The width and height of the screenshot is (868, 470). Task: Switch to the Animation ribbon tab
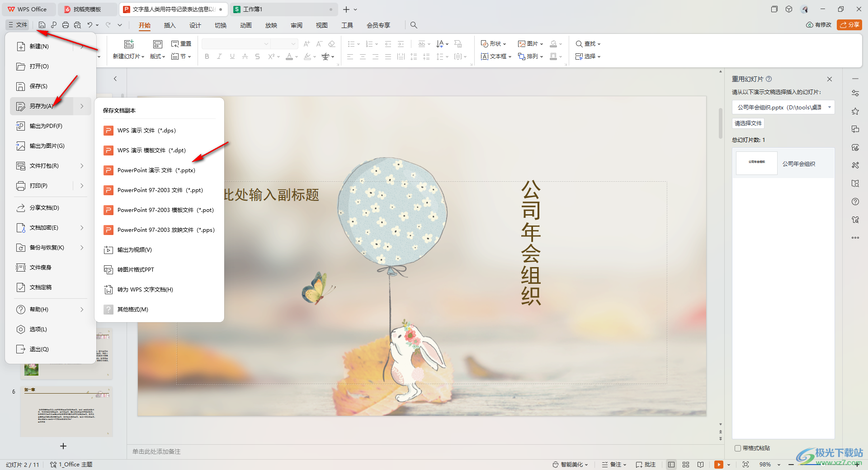tap(245, 25)
